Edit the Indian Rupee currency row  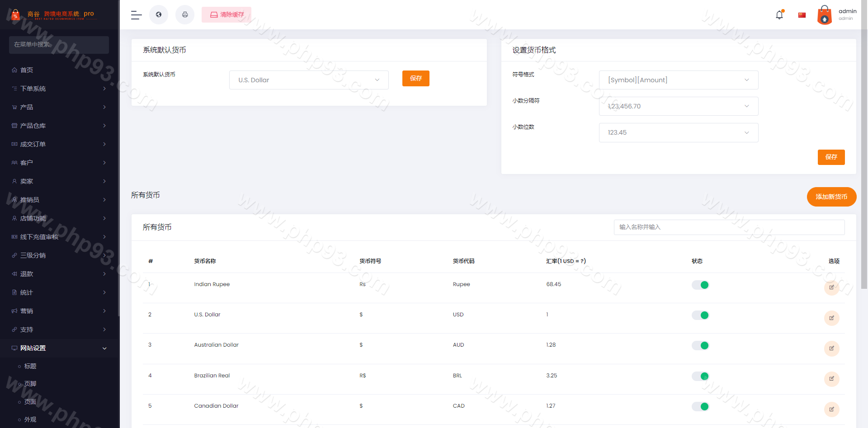pos(831,287)
